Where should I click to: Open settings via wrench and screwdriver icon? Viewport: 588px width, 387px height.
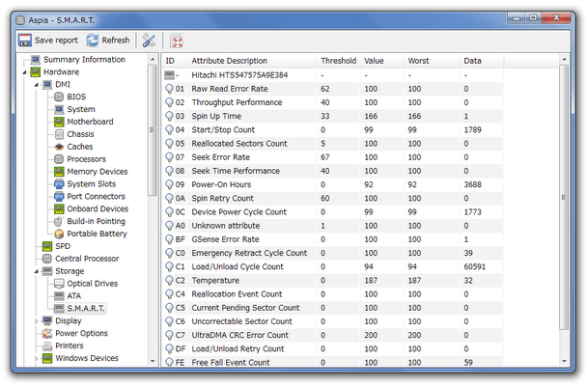tap(149, 41)
